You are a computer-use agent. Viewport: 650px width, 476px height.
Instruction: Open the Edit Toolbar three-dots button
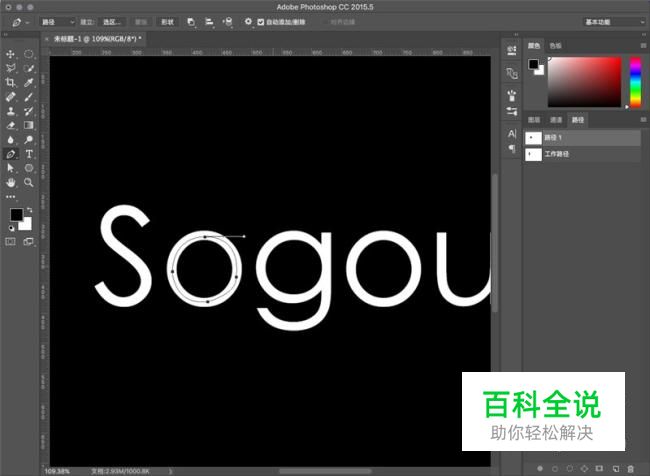pyautogui.click(x=10, y=197)
